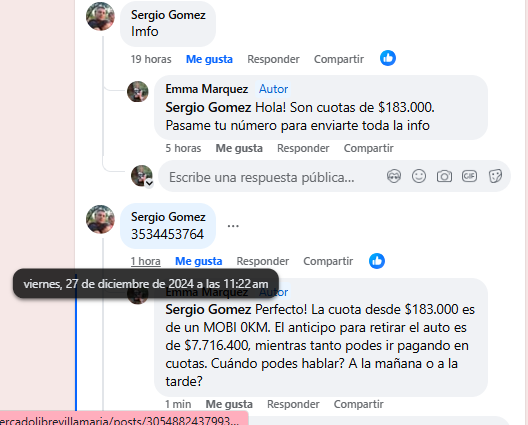This screenshot has height=425, width=528.
Task: Open the GIF picker in reply box
Action: tap(469, 176)
